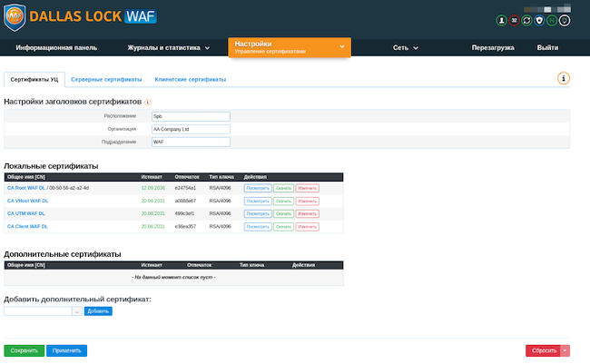Click the Истекает header in local certificates table

point(152,177)
